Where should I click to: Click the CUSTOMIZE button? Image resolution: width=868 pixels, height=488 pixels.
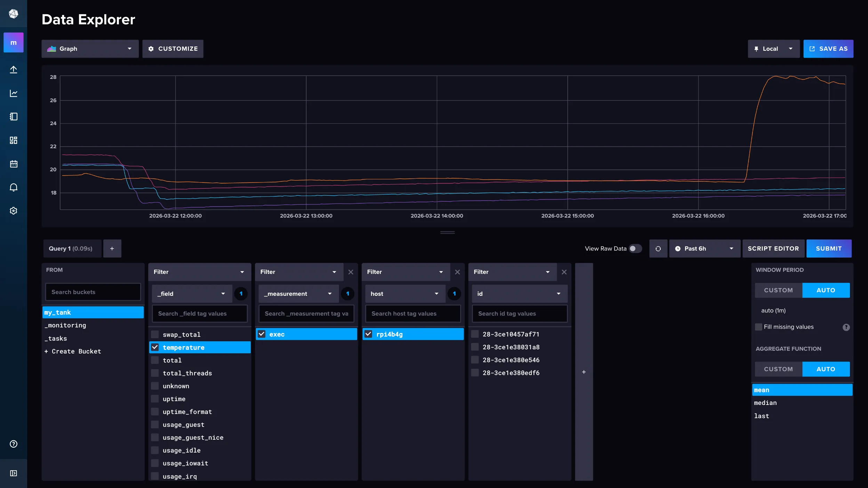[173, 49]
